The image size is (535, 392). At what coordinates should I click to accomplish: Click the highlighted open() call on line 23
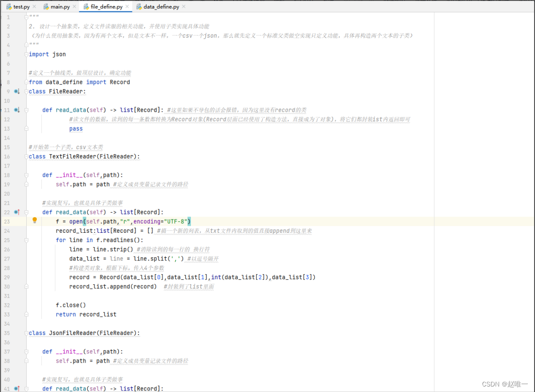click(75, 221)
